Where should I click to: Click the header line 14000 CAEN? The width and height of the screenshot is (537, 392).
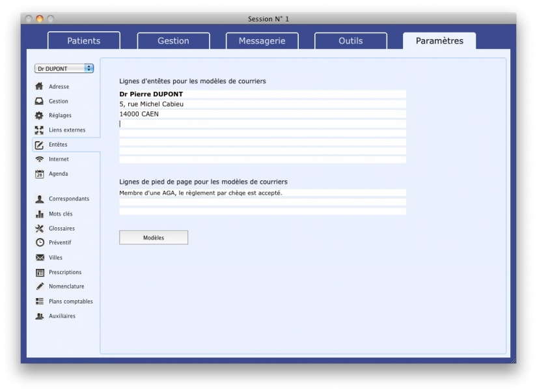coord(263,114)
